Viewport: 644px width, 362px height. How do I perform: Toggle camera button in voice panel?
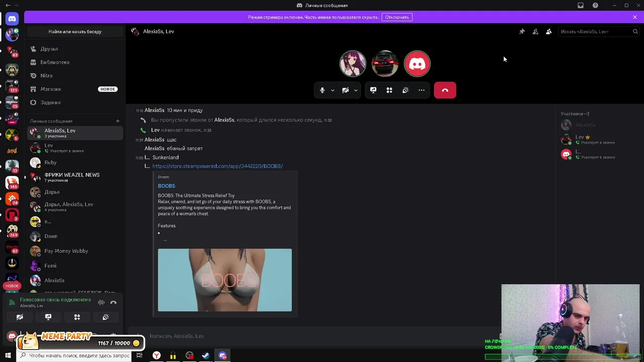point(20,317)
